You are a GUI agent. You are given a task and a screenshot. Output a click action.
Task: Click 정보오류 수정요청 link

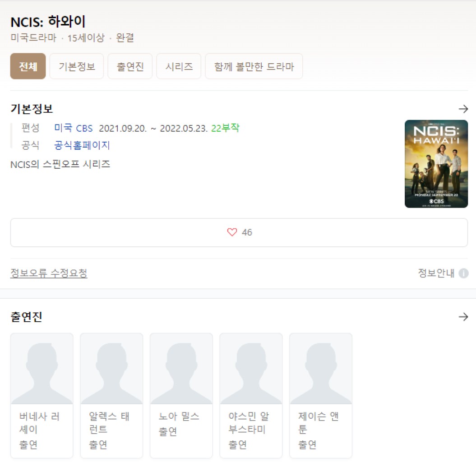point(49,273)
